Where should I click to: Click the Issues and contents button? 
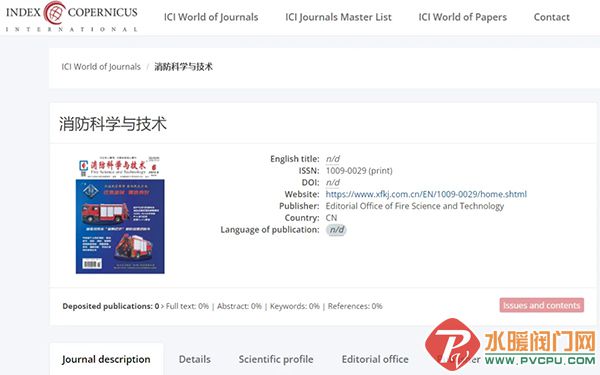pos(541,305)
